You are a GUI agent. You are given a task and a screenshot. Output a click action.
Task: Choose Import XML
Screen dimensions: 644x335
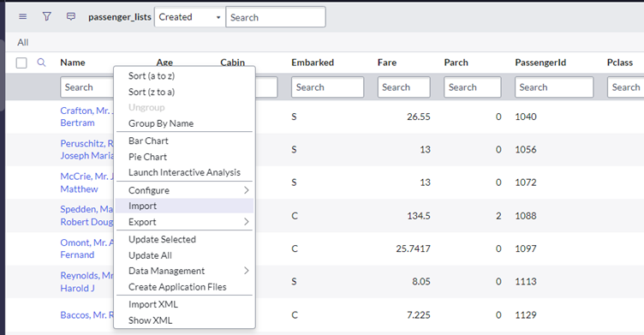pos(153,304)
